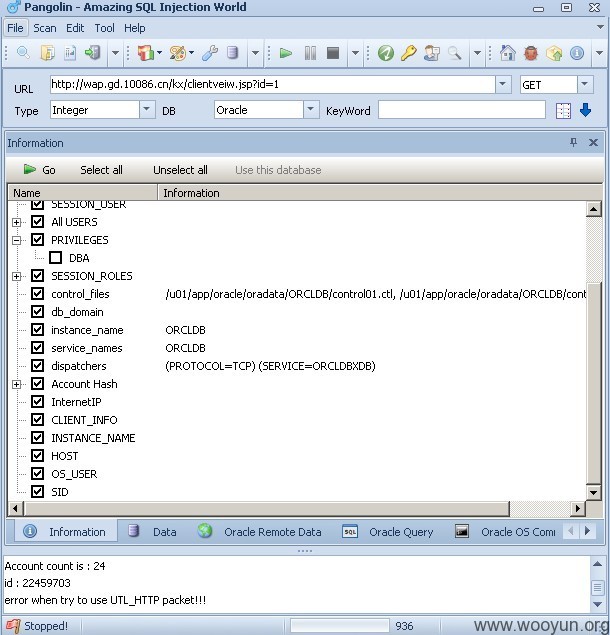Open the URL history dropdown
The height and width of the screenshot is (635, 610).
[x=502, y=84]
